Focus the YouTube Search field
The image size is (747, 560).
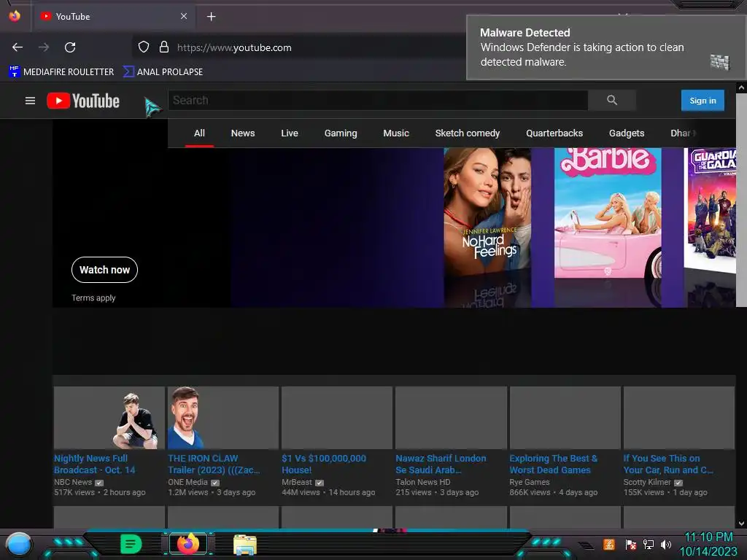(378, 100)
